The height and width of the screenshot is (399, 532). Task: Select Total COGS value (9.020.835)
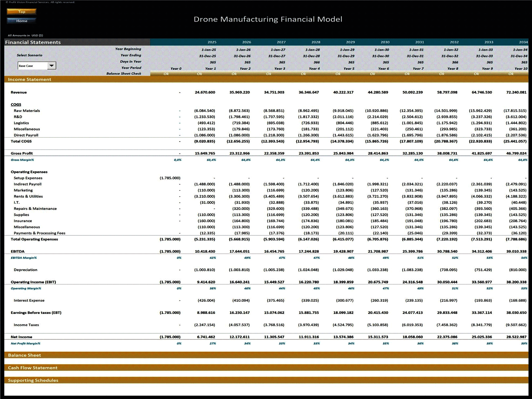pyautogui.click(x=204, y=141)
